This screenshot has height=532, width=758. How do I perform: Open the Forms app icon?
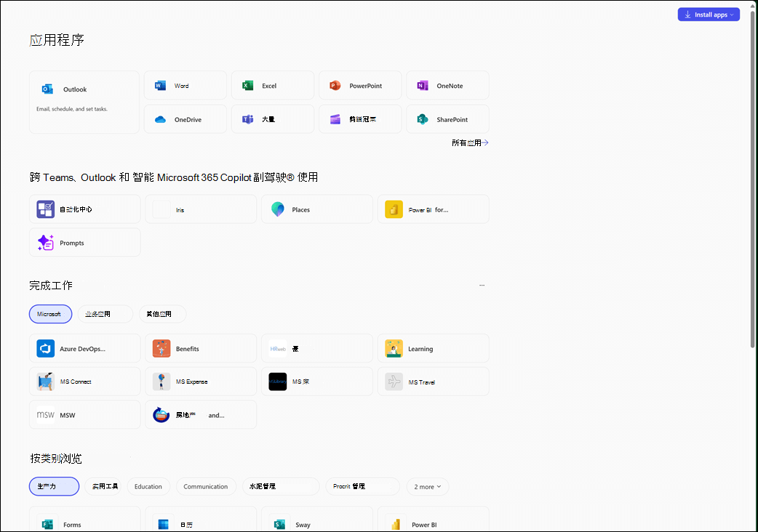(47, 524)
